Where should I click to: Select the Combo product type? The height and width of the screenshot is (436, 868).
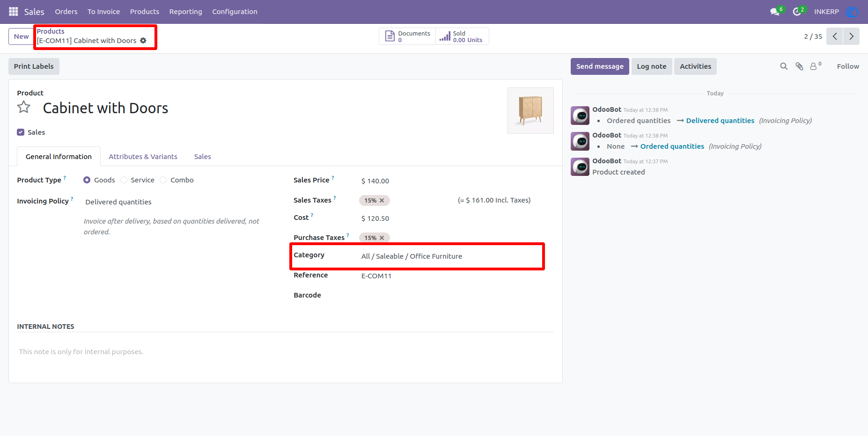pyautogui.click(x=163, y=180)
